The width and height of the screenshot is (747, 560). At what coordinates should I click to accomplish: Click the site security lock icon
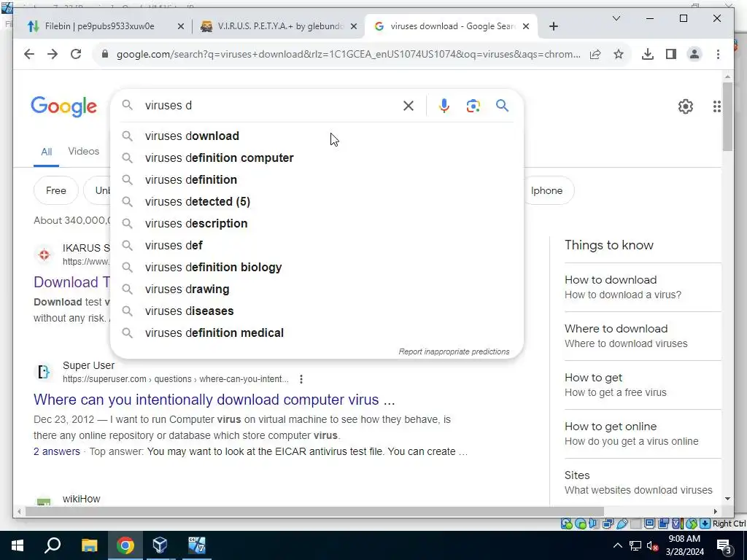coord(105,54)
